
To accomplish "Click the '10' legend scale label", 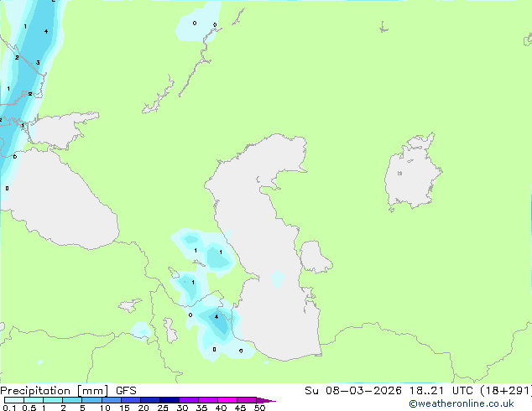I will pos(105,408).
